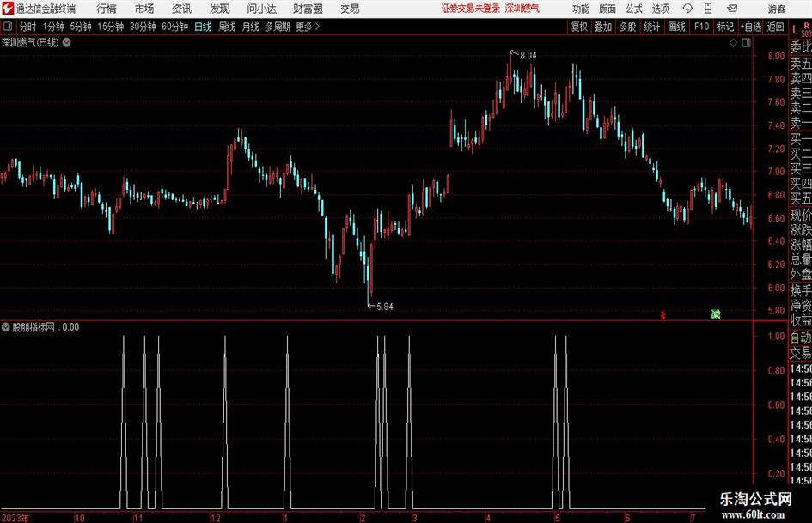Click the red S marker on the chart
812x523 pixels.
tap(662, 315)
